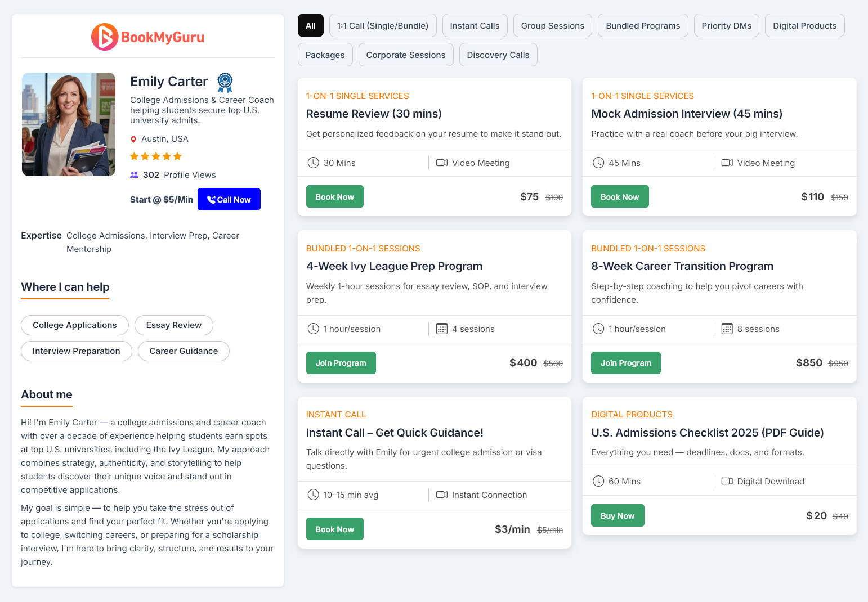Image resolution: width=868 pixels, height=602 pixels.
Task: Click the location pin icon beside Austin, USA
Action: pyautogui.click(x=133, y=140)
